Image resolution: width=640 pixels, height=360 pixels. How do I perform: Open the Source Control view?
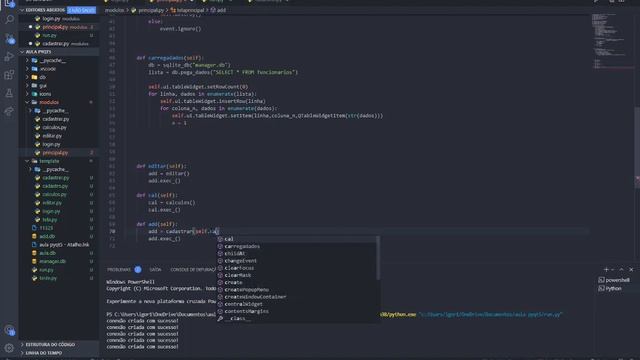[x=9, y=38]
